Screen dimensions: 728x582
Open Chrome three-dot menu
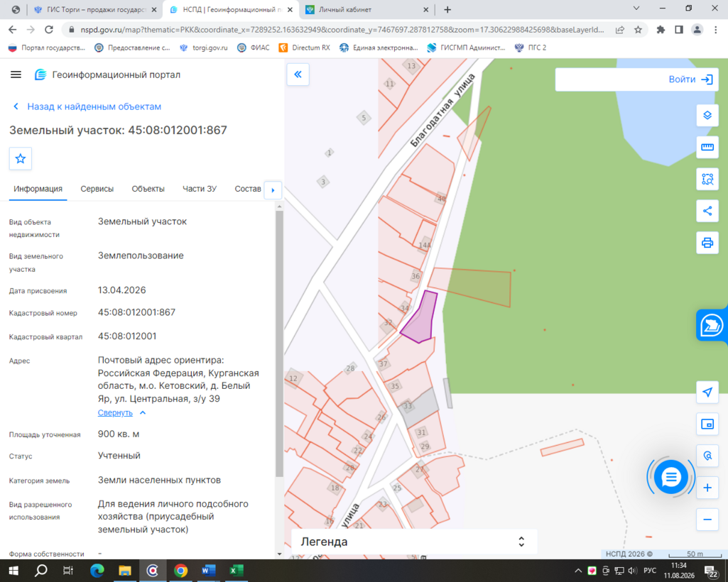pos(715,30)
